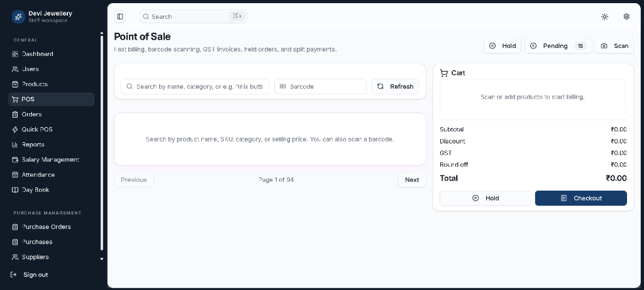The image size is (644, 290).
Task: Hold the current cart
Action: click(486, 198)
